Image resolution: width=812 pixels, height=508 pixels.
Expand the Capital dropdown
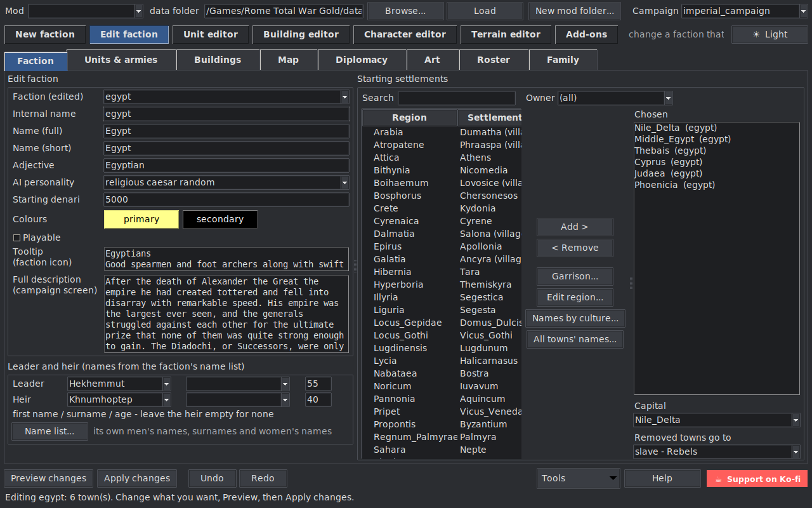click(x=796, y=420)
